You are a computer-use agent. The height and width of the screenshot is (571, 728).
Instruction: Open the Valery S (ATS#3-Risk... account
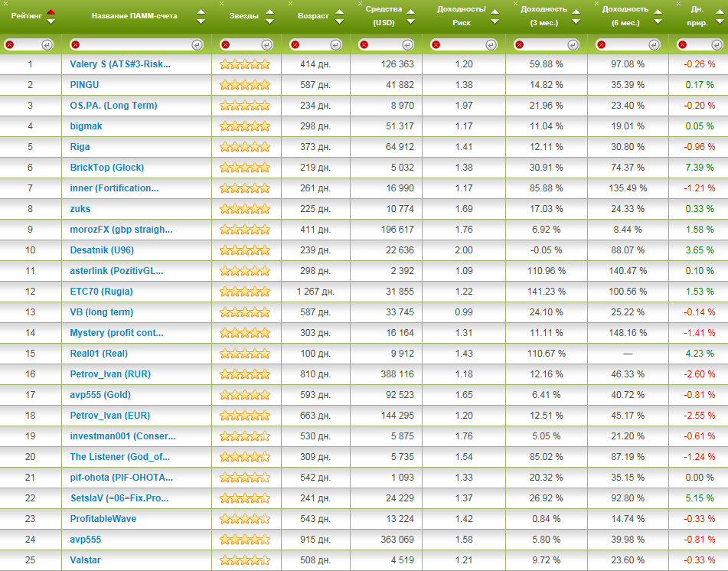120,64
